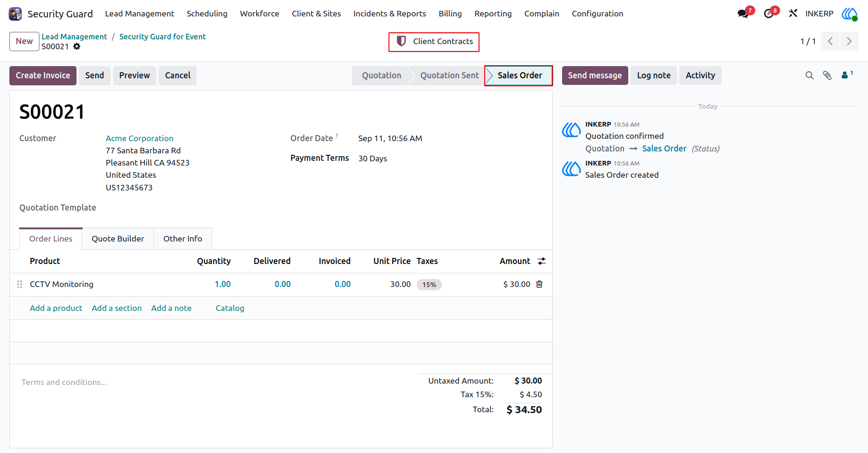Screen dimensions: 868x453
Task: Open Client Contracts smart button
Action: click(x=434, y=42)
